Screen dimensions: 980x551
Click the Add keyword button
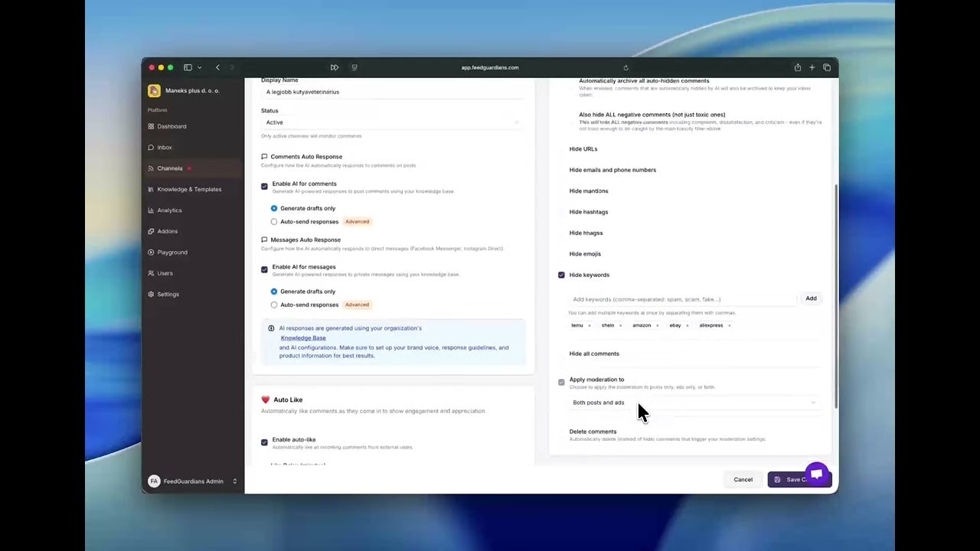[811, 298]
